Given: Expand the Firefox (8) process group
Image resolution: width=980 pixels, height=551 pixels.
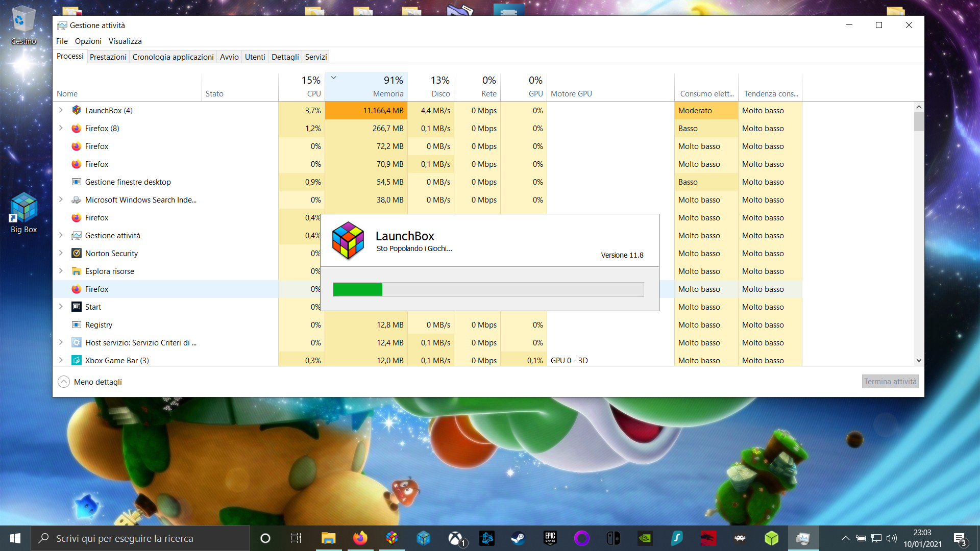Looking at the screenshot, I should pos(61,128).
